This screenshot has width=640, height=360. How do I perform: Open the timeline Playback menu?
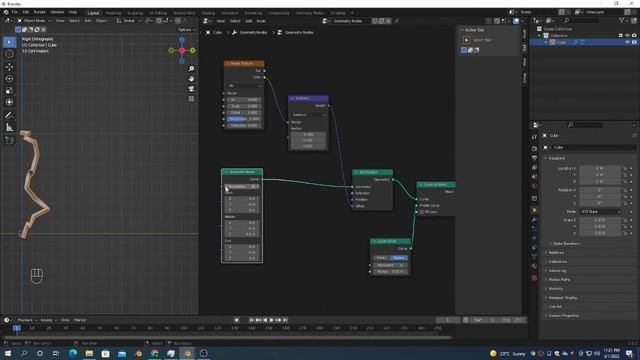[x=27, y=320]
